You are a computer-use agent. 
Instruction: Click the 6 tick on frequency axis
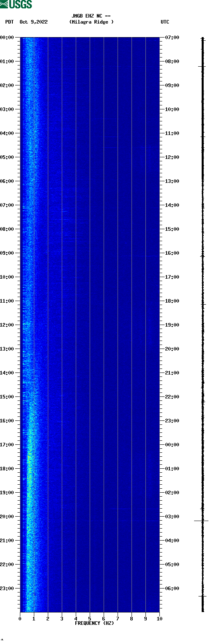click(104, 619)
